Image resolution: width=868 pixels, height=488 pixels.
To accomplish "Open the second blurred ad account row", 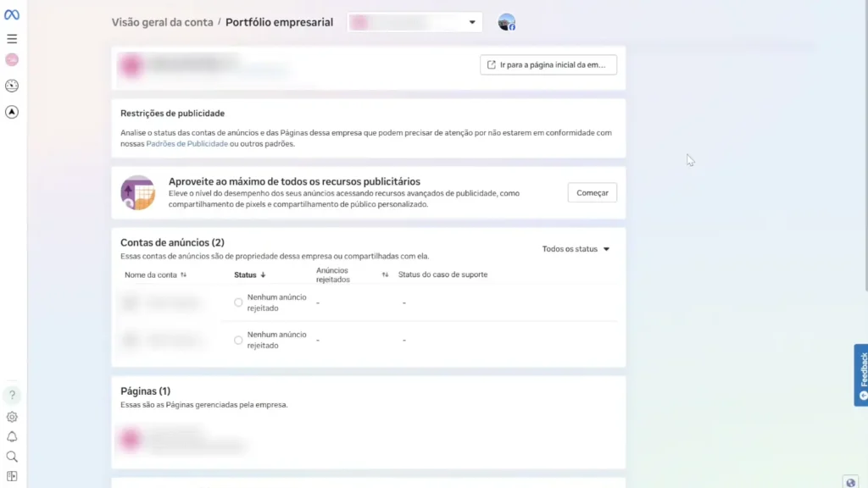I will pyautogui.click(x=164, y=340).
